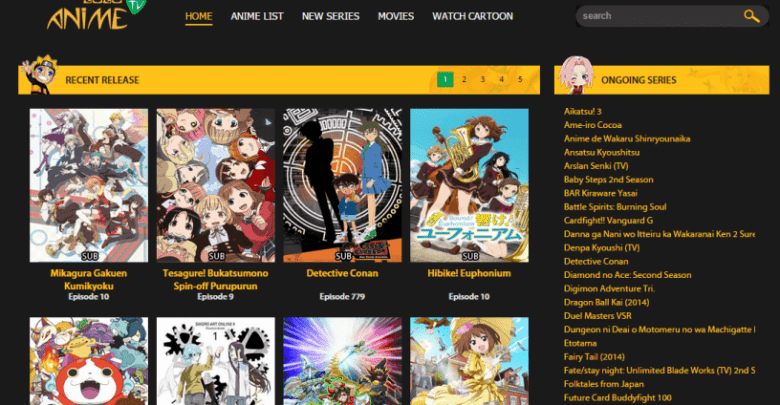
Task: Go to page 2 of recent releases
Action: coord(464,79)
